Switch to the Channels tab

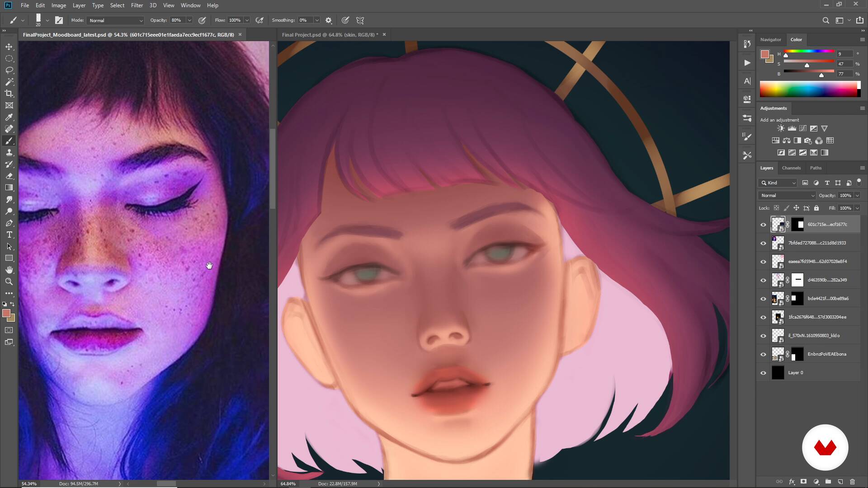(x=791, y=168)
